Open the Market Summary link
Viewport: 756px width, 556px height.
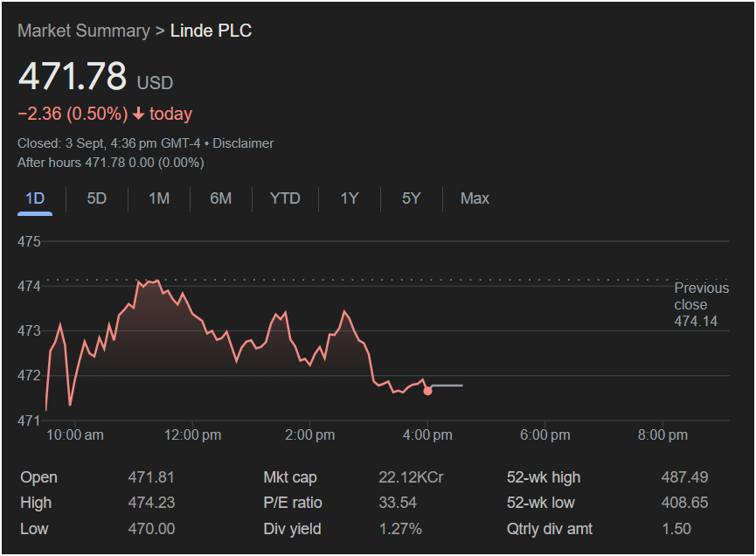tap(84, 31)
